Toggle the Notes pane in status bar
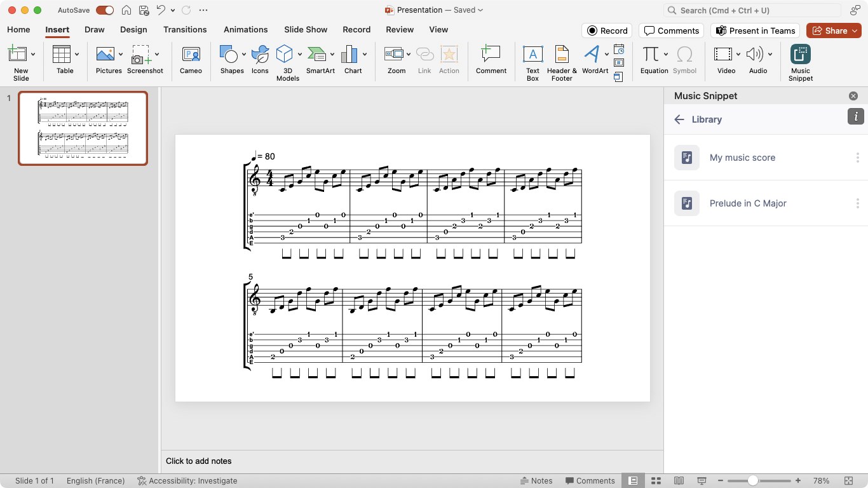Viewport: 868px width, 488px height. 536,481
